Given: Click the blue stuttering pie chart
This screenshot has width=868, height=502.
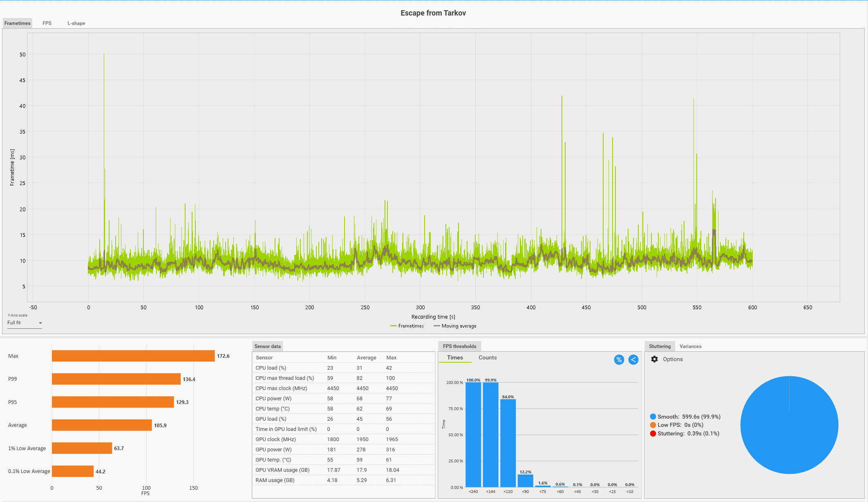Looking at the screenshot, I should tap(789, 425).
